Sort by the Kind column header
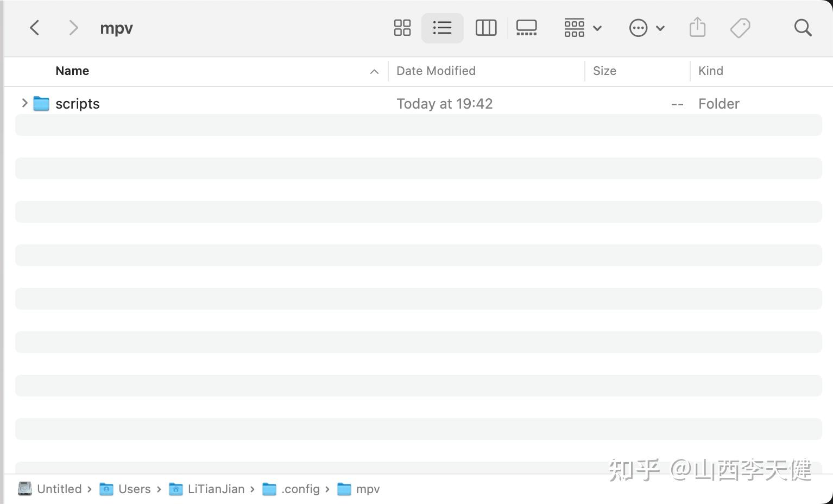The image size is (833, 504). click(x=710, y=71)
